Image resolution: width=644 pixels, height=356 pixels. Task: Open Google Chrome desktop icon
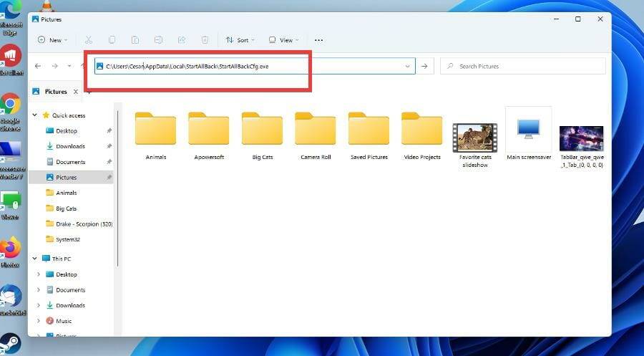coord(10,112)
